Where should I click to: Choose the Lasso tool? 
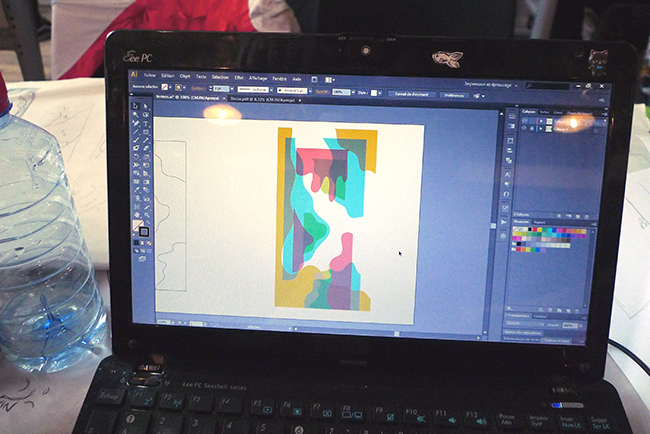(146, 115)
